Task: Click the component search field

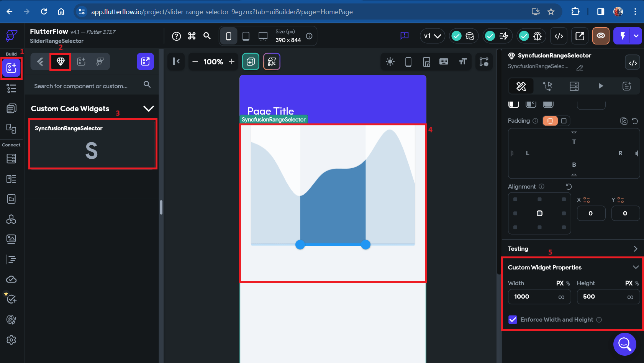Action: (x=92, y=85)
